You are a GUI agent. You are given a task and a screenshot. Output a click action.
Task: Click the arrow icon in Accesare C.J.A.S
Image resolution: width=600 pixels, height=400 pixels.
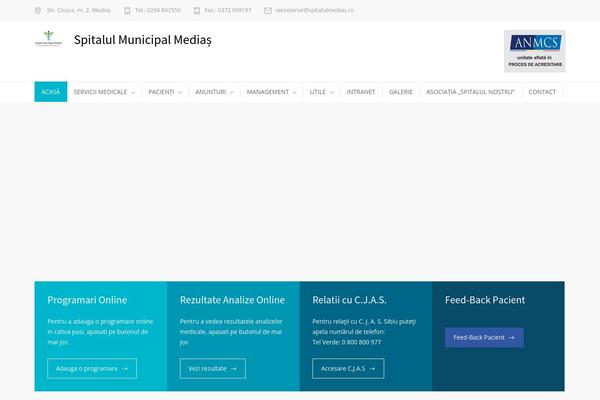click(372, 369)
